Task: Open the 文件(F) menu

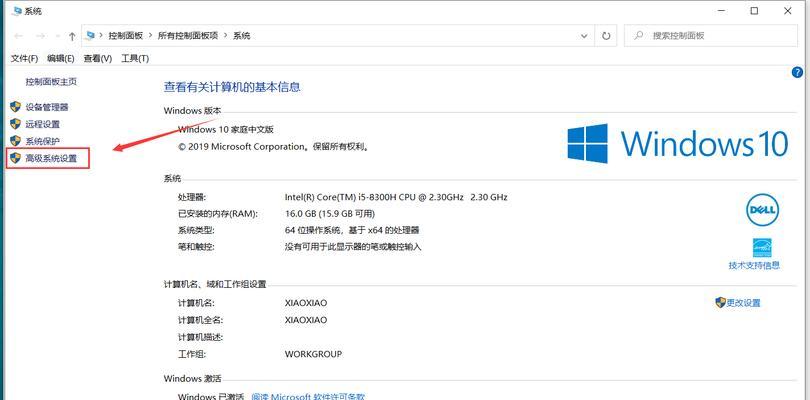Action: (x=25, y=58)
